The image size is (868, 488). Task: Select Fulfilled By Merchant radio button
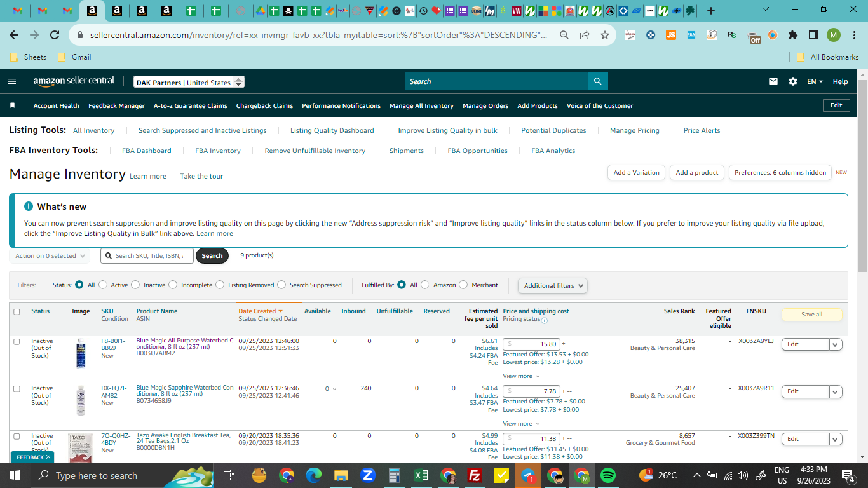(463, 285)
